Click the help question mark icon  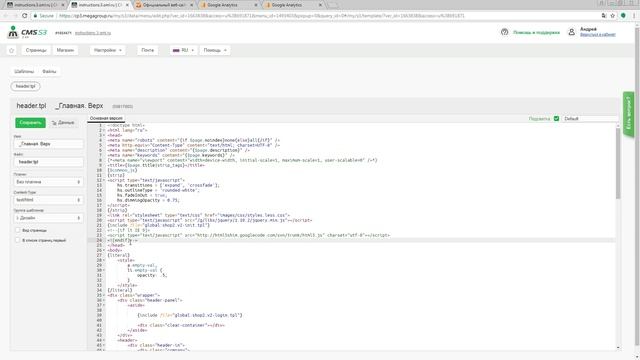tap(504, 32)
